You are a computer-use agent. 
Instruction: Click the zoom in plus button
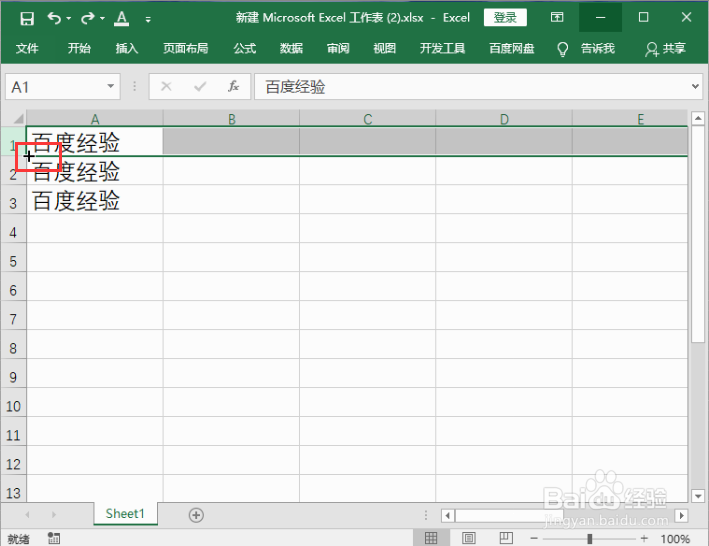tap(644, 538)
